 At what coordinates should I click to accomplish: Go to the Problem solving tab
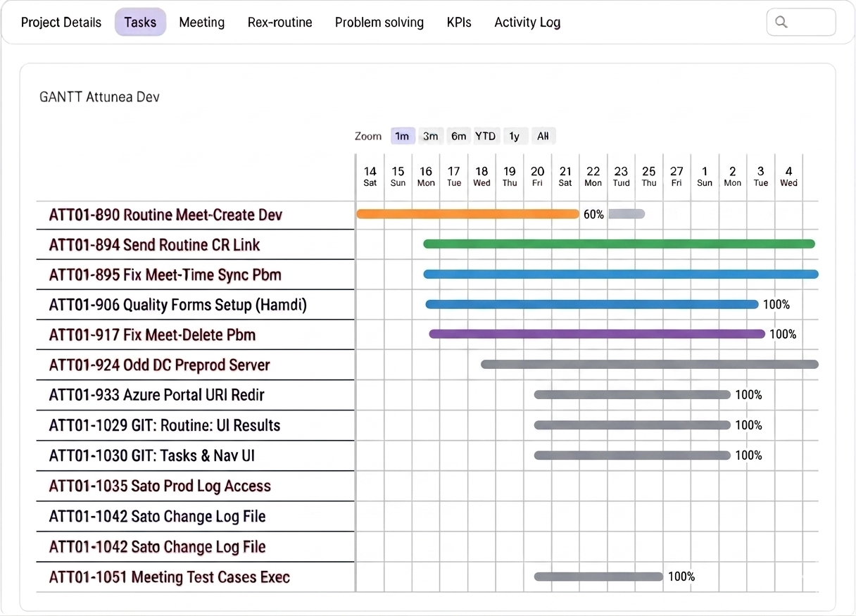click(379, 22)
